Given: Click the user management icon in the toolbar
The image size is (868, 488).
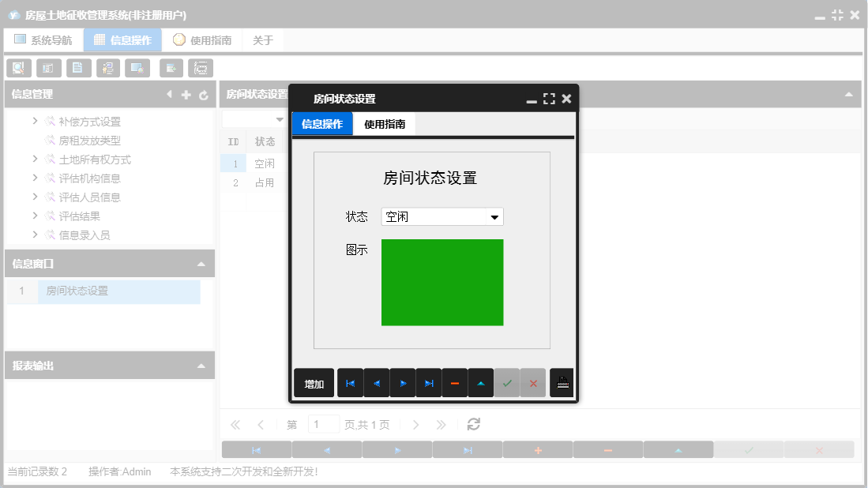Looking at the screenshot, I should tap(108, 68).
